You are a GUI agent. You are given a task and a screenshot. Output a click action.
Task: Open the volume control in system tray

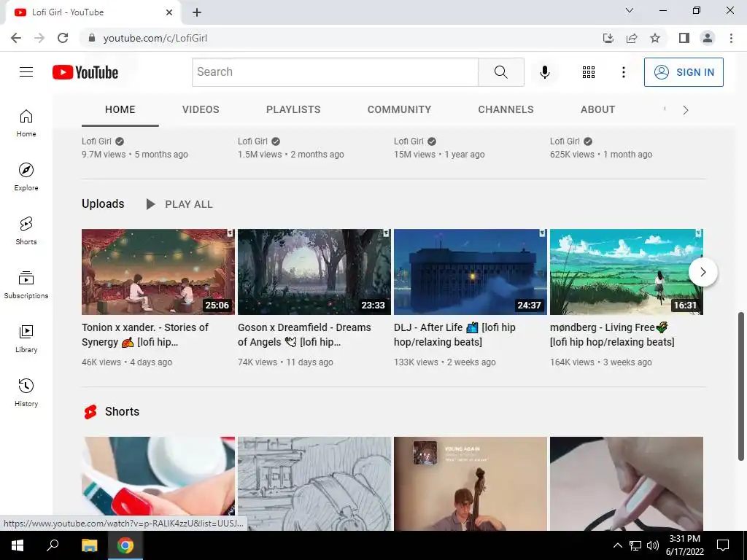tap(653, 545)
